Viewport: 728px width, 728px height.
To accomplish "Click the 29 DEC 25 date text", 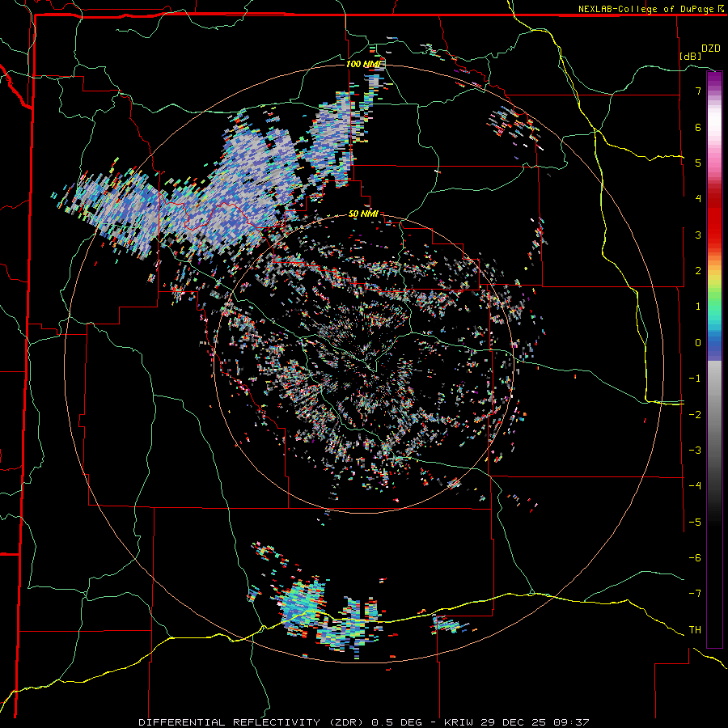I will click(x=514, y=722).
